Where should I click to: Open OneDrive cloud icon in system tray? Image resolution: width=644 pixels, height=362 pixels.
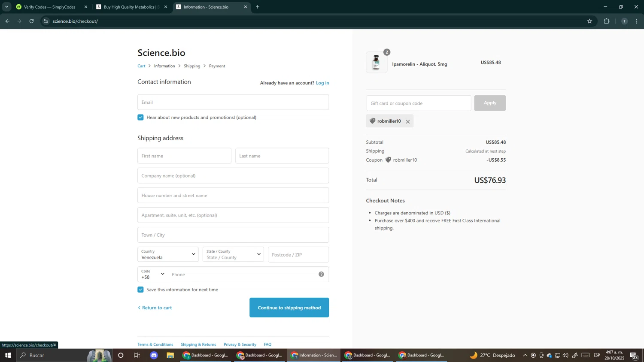[550, 355]
